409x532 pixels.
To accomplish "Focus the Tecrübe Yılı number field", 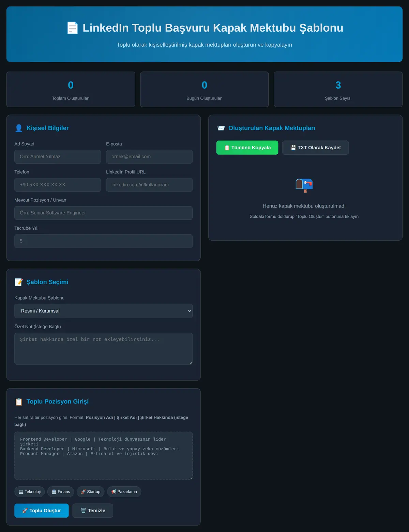I will click(x=103, y=241).
